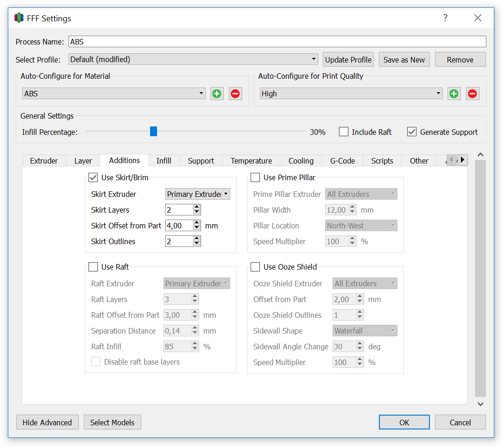Go to the Temperature tab

[252, 161]
